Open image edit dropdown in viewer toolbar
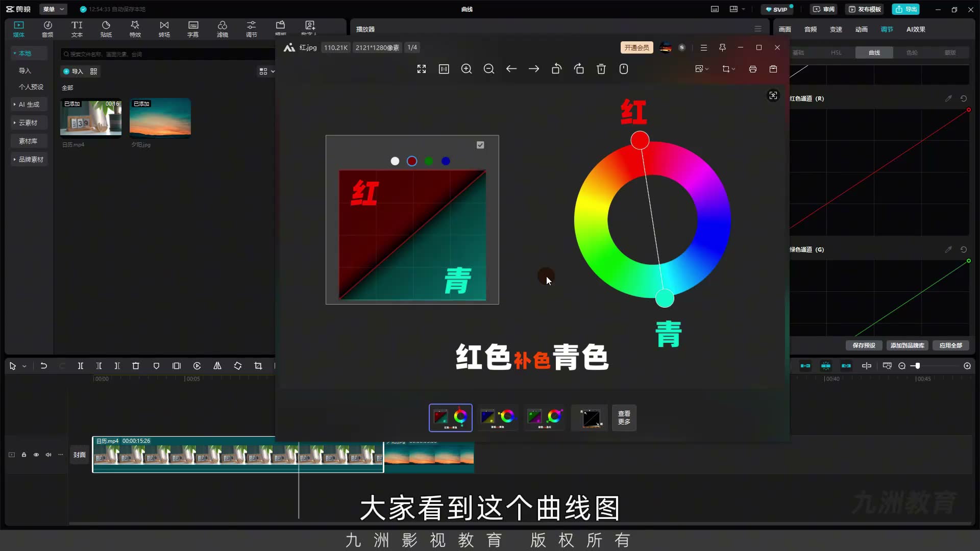Viewport: 980px width, 551px height. [702, 69]
